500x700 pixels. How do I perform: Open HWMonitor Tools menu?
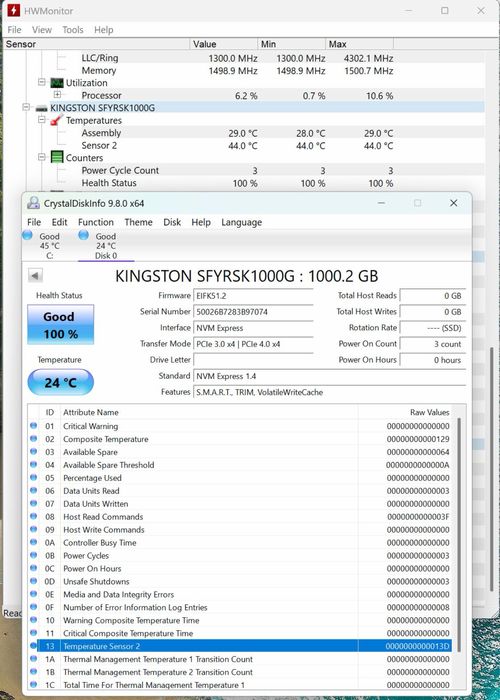tap(73, 30)
